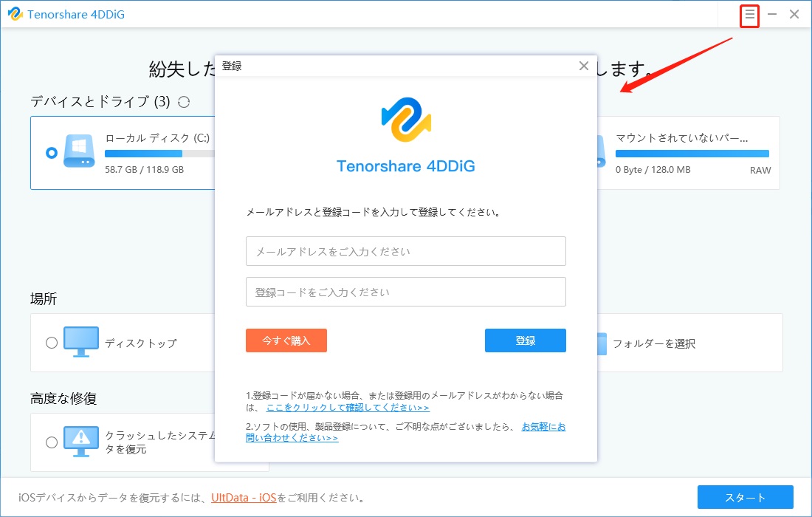Click the ディスクトップ label
Viewport: 812px width, 517px height.
141,343
